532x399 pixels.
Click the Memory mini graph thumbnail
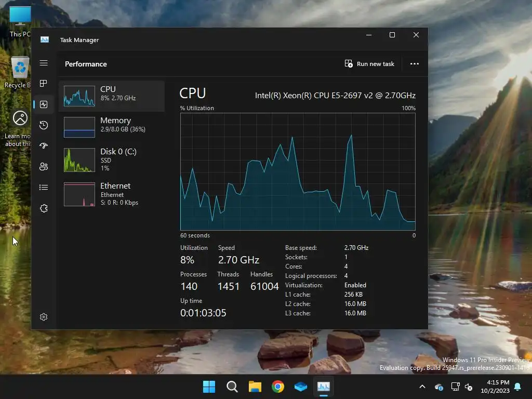click(x=79, y=127)
